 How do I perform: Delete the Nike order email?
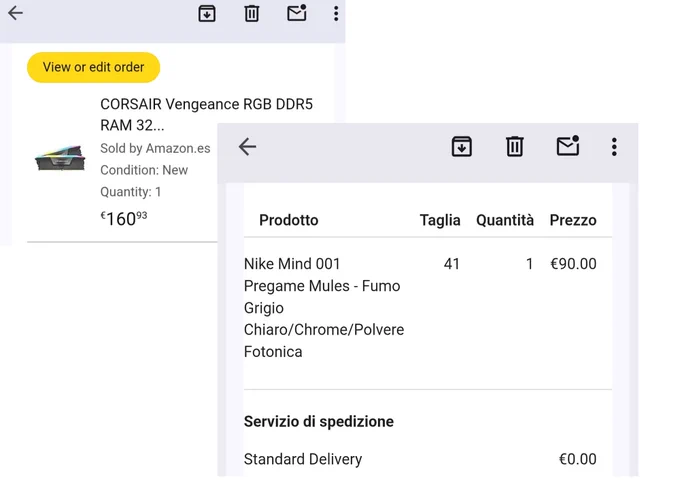[514, 146]
